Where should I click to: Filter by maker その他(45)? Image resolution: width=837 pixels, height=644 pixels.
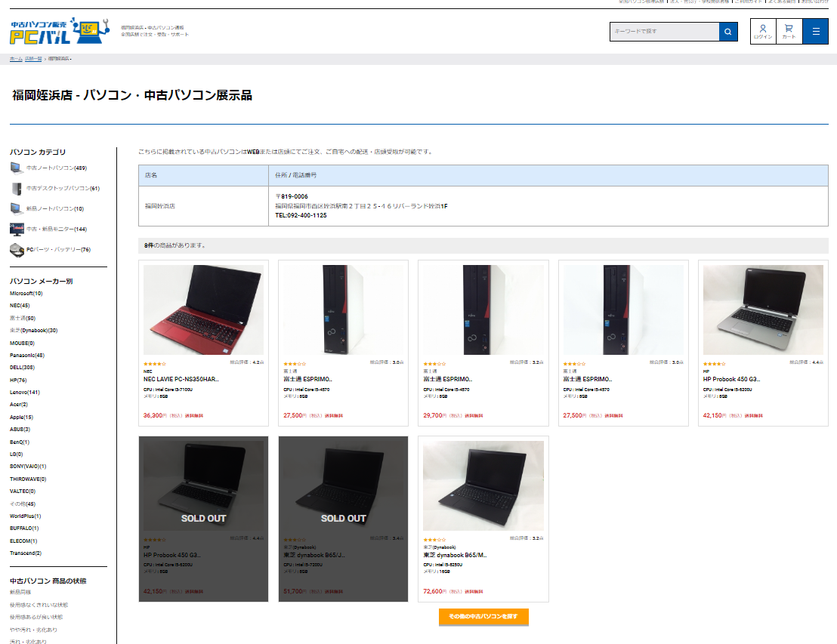23,504
